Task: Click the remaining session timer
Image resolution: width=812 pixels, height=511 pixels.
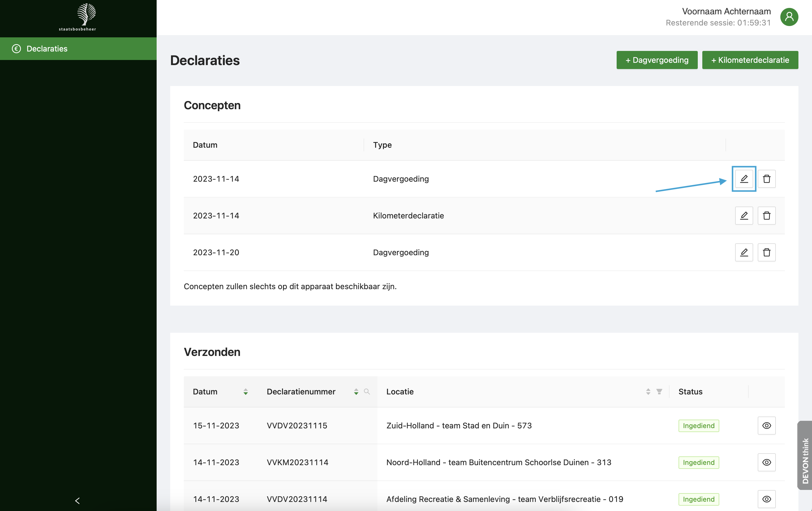Action: click(718, 23)
